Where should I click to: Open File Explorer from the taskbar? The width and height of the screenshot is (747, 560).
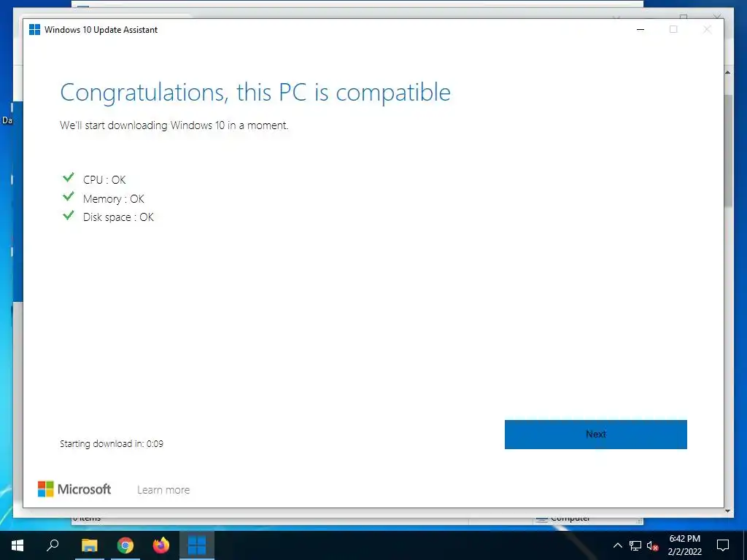[x=89, y=545]
